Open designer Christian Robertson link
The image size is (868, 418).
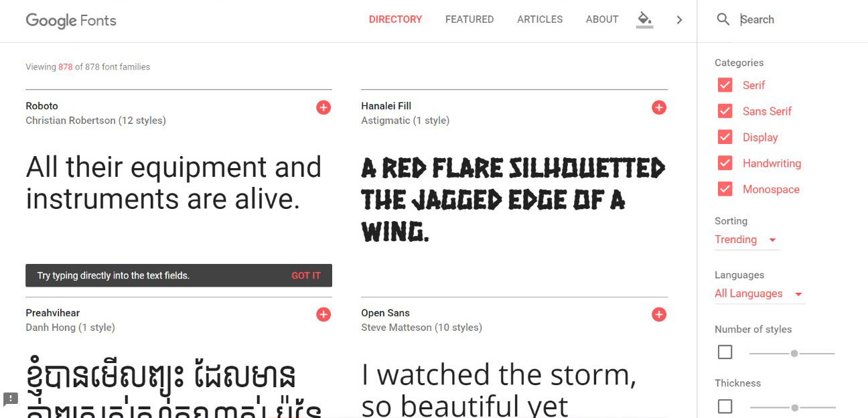click(x=70, y=121)
